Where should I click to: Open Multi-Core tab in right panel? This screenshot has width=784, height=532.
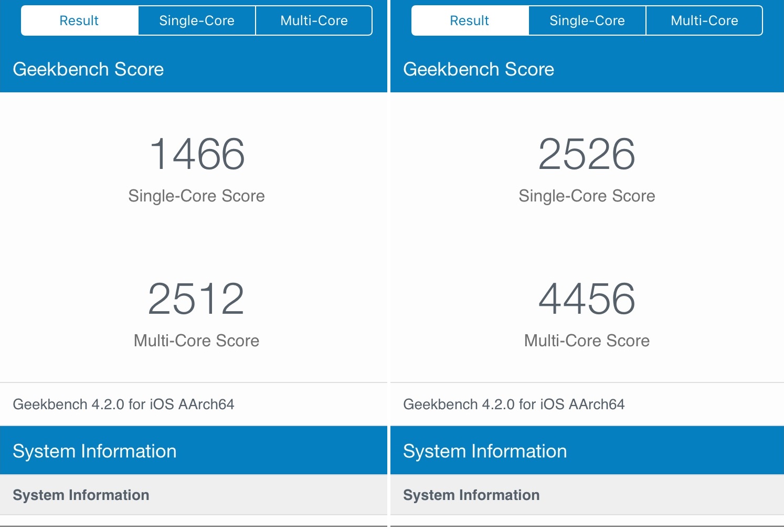tap(704, 20)
